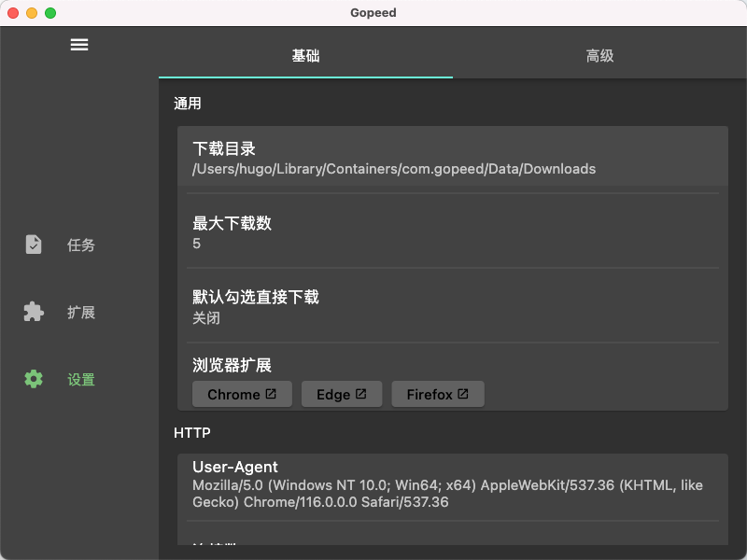Install the Chrome browser extension
This screenshot has height=560, width=747.
[x=242, y=394]
